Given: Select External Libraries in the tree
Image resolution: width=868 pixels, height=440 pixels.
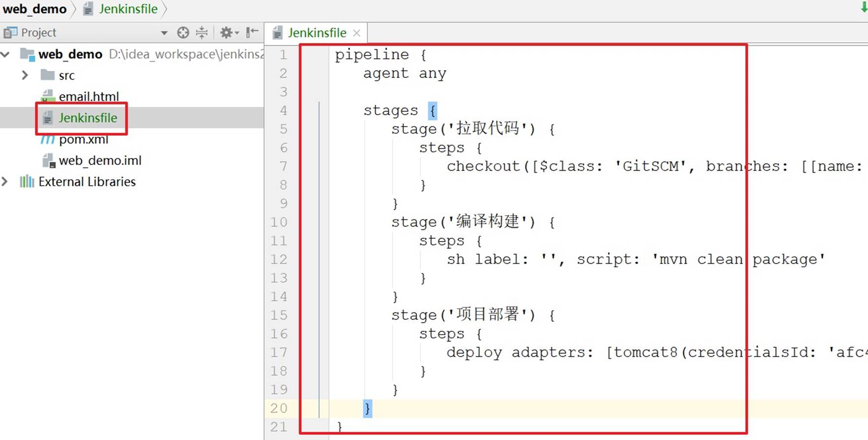Looking at the screenshot, I should (x=87, y=182).
